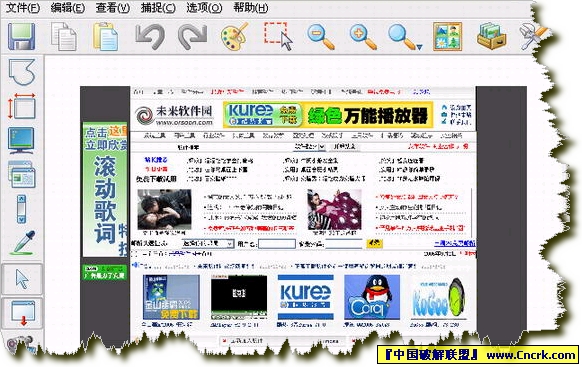
Task: Open the 选项(O) menu
Action: point(204,7)
